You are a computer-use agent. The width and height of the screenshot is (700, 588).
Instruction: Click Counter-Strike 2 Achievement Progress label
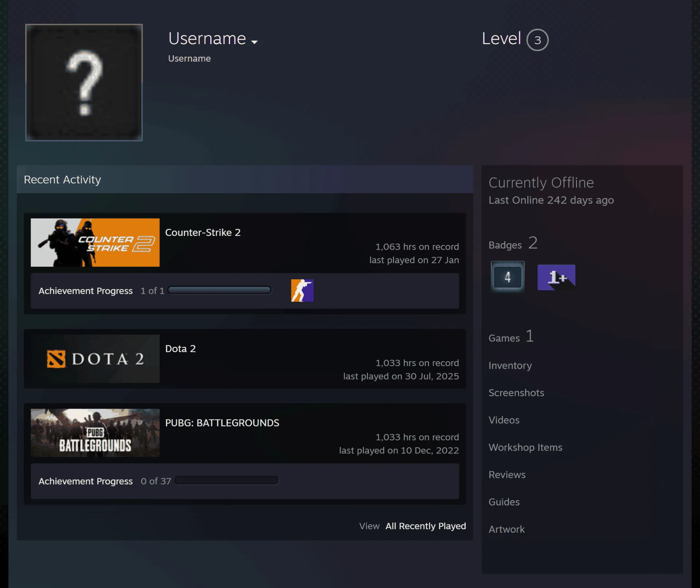86,291
